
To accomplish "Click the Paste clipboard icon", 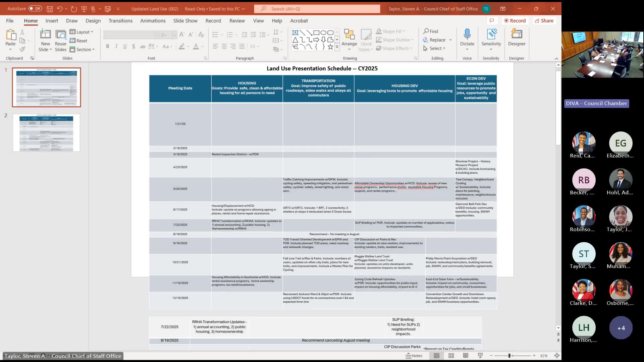I will pyautogui.click(x=10, y=35).
